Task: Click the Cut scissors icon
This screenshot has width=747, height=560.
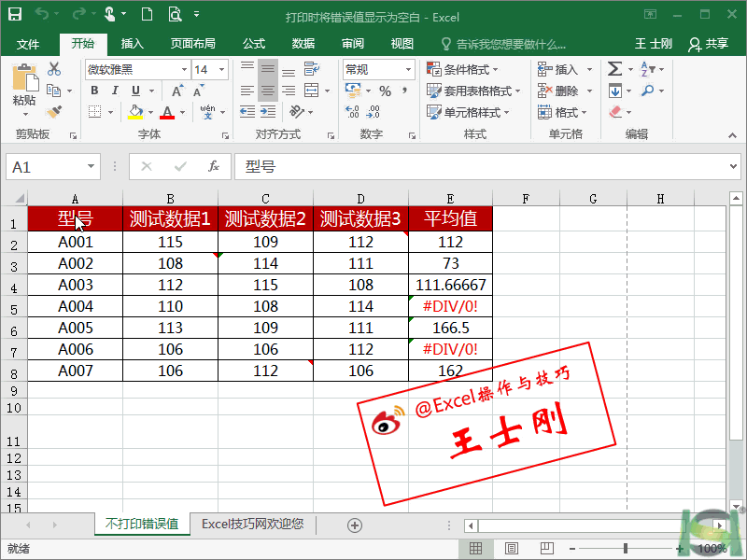Action: 54,69
